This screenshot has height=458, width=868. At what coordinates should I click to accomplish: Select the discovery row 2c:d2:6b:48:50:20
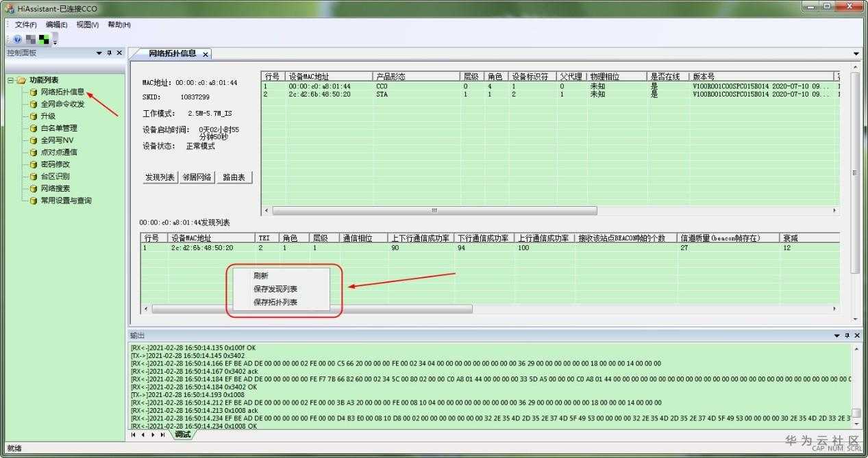coord(490,248)
